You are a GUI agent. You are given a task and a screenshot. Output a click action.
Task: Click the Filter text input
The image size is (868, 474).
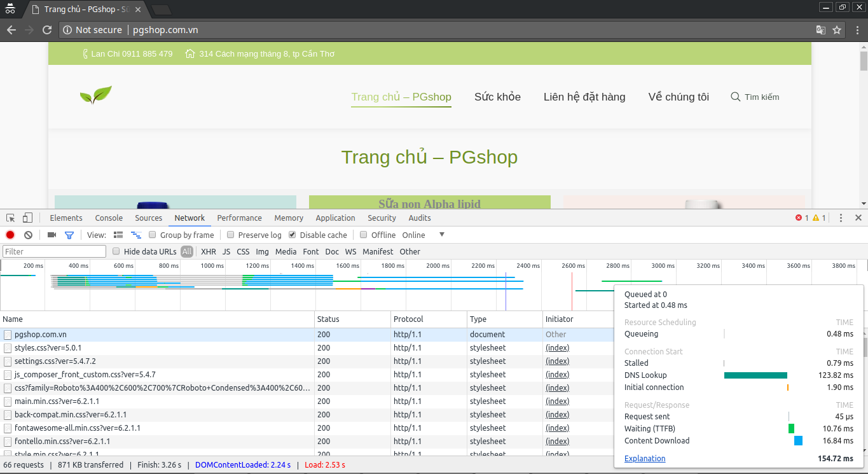coord(54,251)
